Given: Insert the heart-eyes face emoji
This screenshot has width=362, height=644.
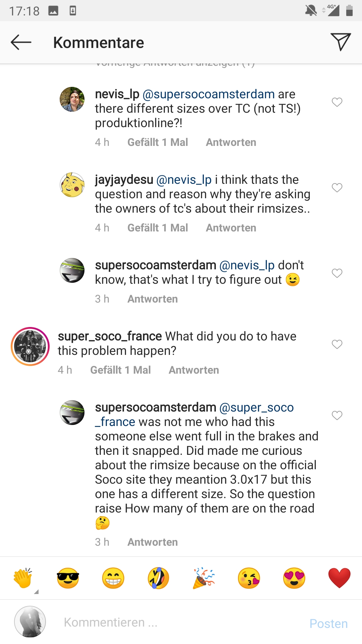Looking at the screenshot, I should [x=294, y=578].
